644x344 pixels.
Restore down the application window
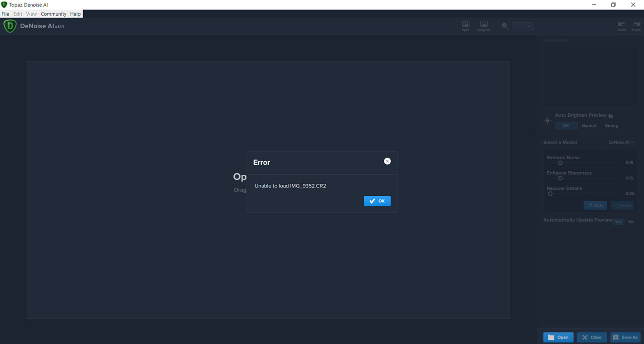click(x=613, y=5)
